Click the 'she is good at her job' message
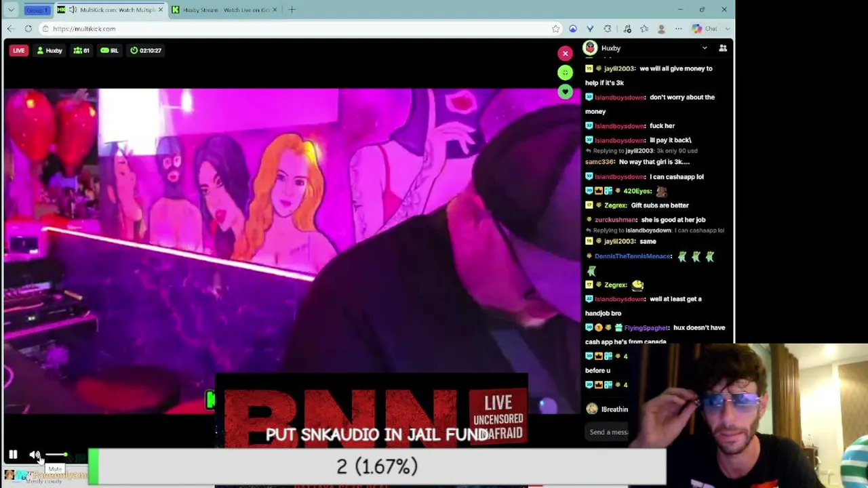The height and width of the screenshot is (488, 868). (674, 220)
